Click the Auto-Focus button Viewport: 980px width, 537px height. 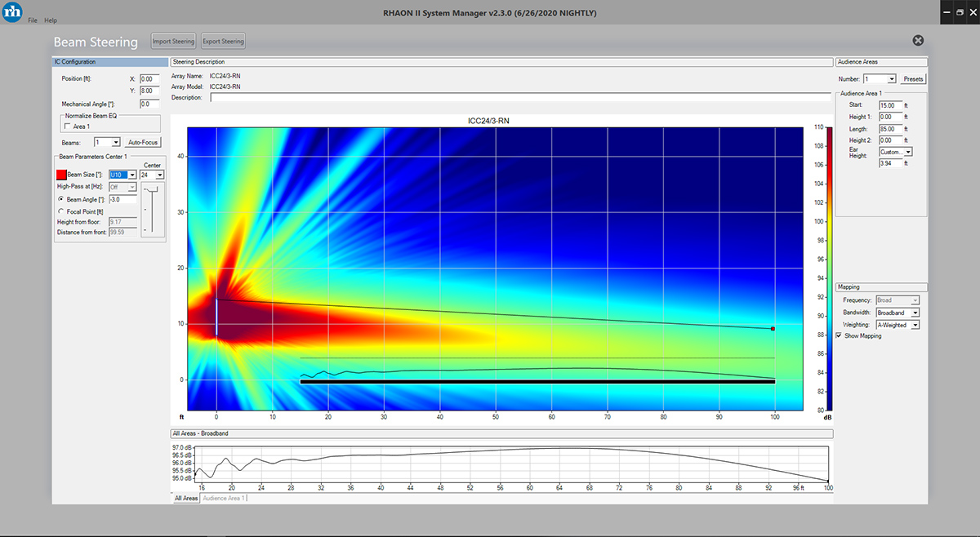point(143,142)
